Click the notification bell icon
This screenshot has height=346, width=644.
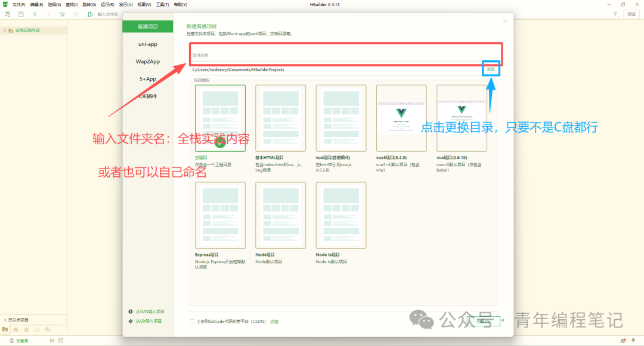pyautogui.click(x=633, y=341)
